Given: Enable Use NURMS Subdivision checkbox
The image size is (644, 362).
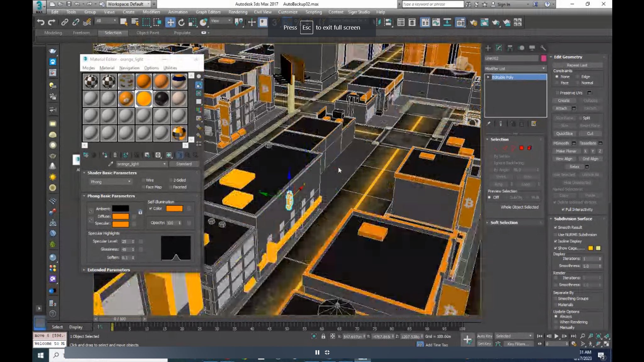Looking at the screenshot, I should 555,235.
